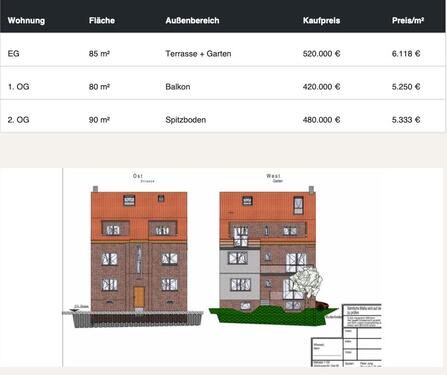The width and height of the screenshot is (447, 375).
Task: Click the 520.000 € purchase price
Action: [321, 54]
